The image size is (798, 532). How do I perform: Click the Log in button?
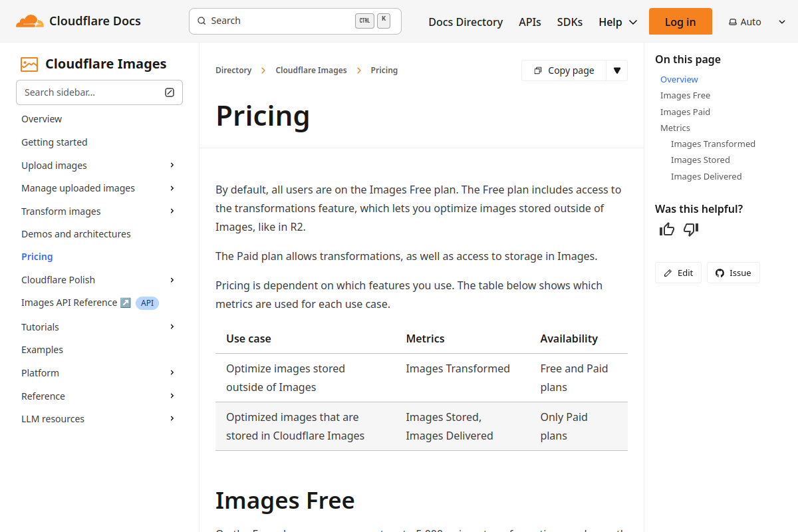click(x=680, y=21)
